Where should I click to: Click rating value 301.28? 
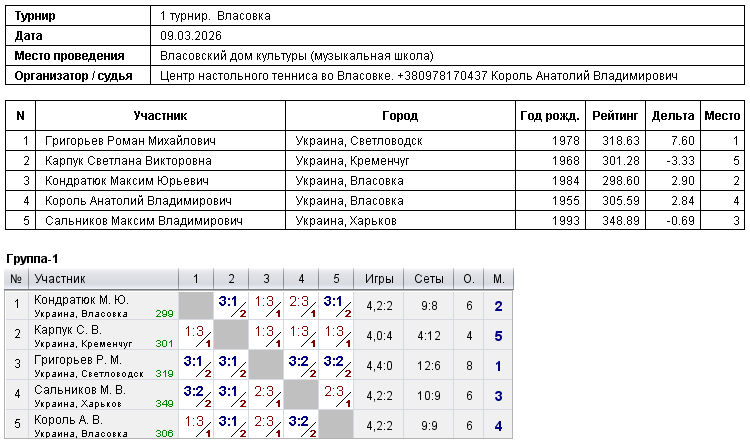click(621, 161)
